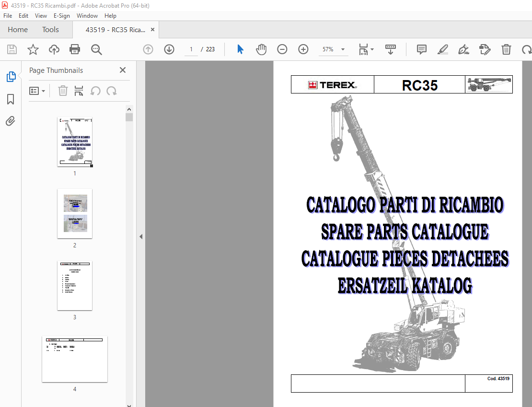Click the SPARE PARTS CATALOGUE heading
Screen dimensions: 532x407
pos(405,232)
